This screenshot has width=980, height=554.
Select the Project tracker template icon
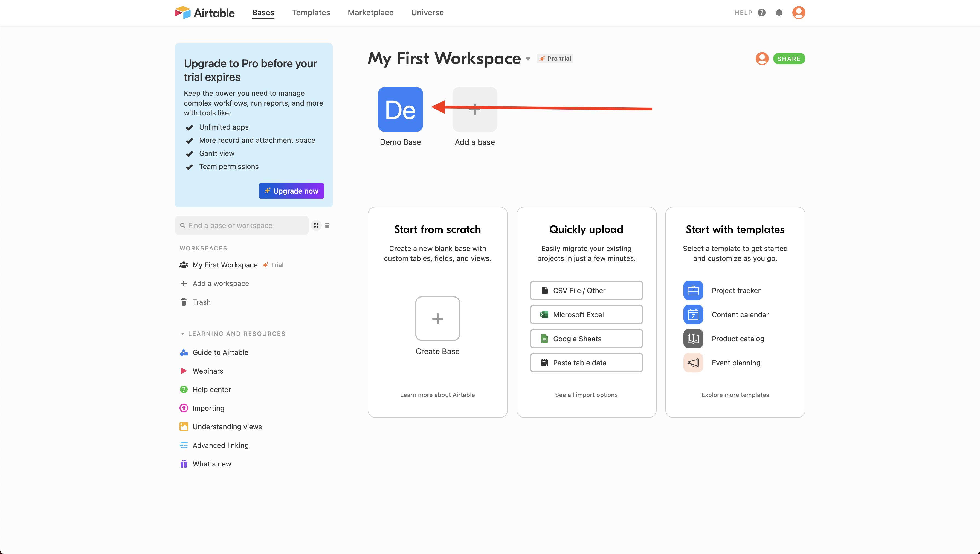693,290
